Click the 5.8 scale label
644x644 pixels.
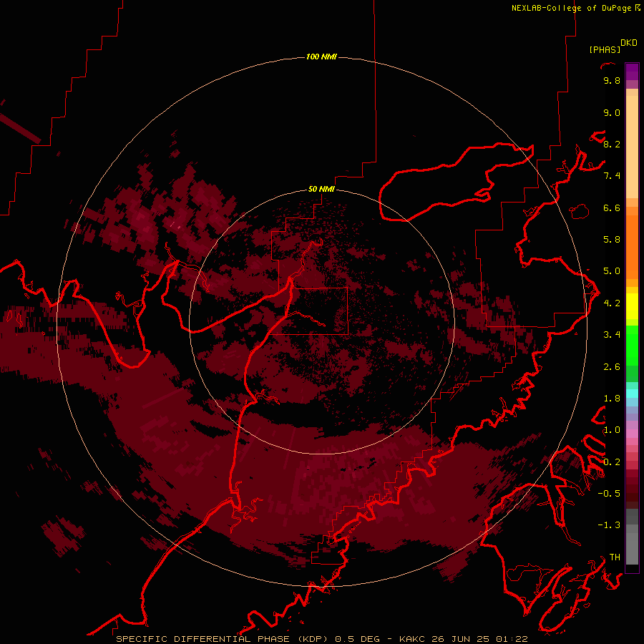coord(612,240)
